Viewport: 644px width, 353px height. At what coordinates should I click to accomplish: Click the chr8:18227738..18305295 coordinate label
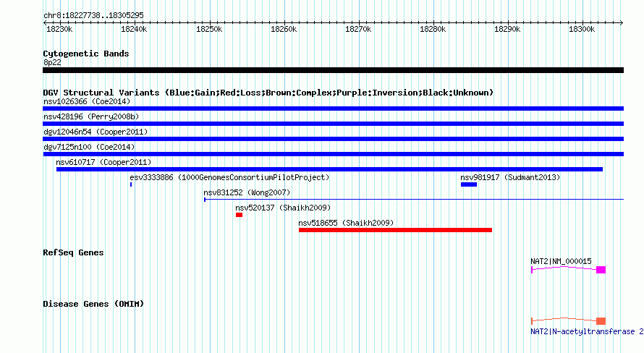93,15
